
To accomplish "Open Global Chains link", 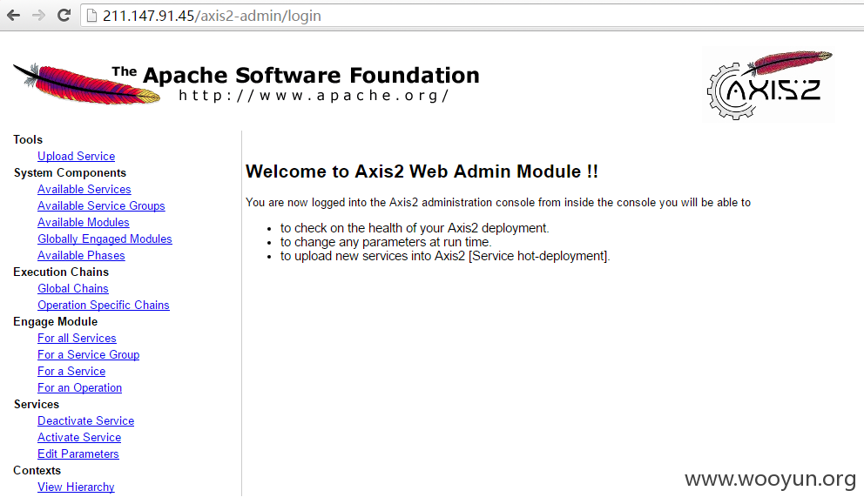I will [x=73, y=289].
